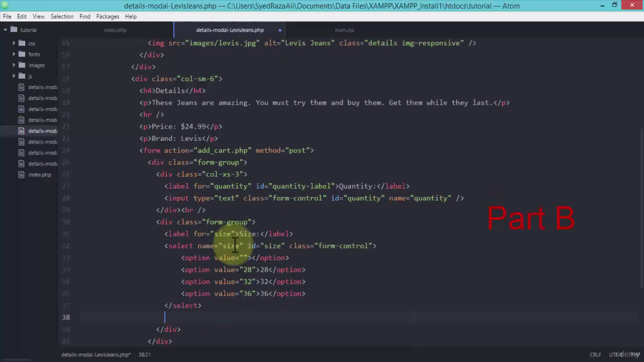The height and width of the screenshot is (362, 644).
Task: Click the js folder icon
Action: [22, 76]
